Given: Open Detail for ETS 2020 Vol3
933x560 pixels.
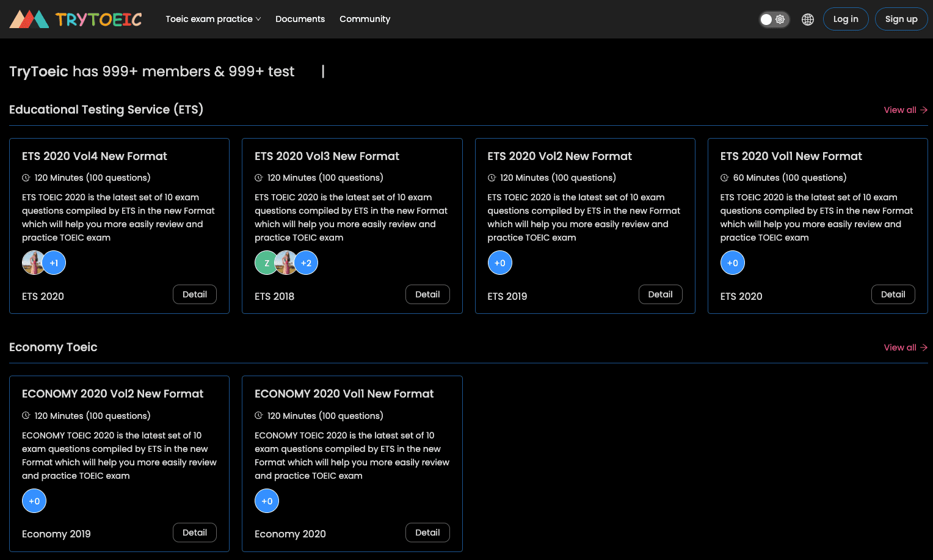Looking at the screenshot, I should pyautogui.click(x=427, y=294).
